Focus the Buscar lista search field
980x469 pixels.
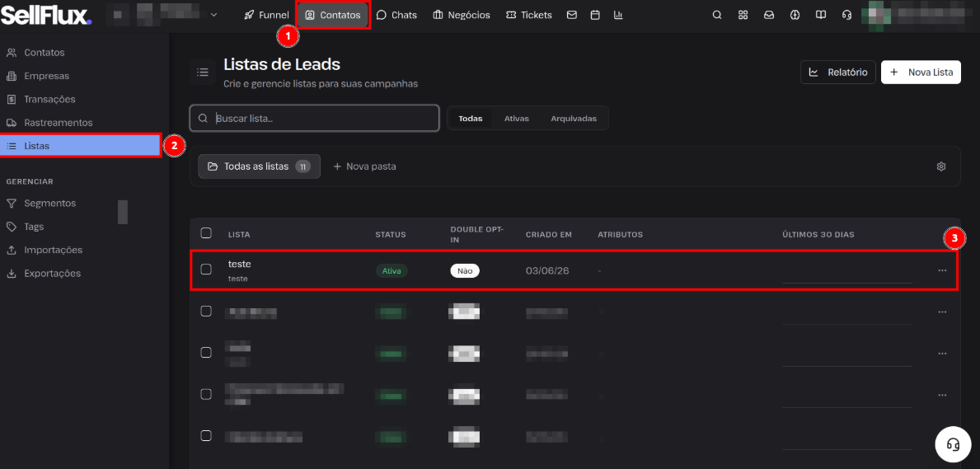pos(314,118)
